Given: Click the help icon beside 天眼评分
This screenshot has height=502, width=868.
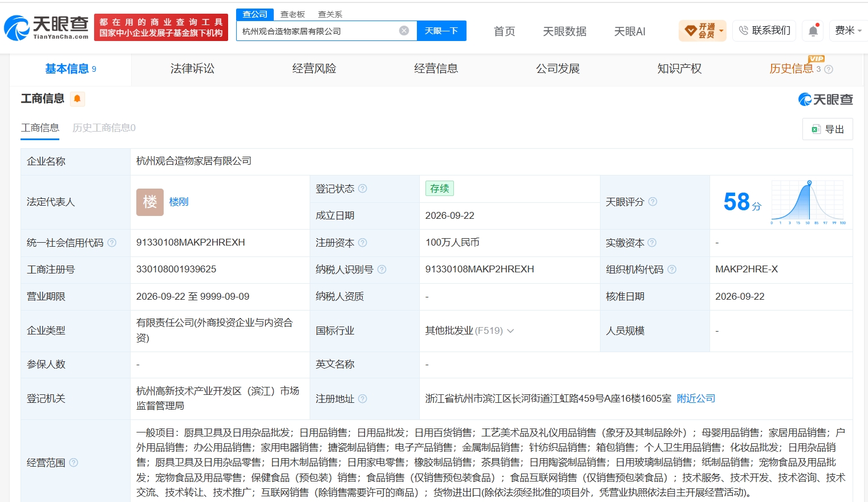Looking at the screenshot, I should [652, 202].
